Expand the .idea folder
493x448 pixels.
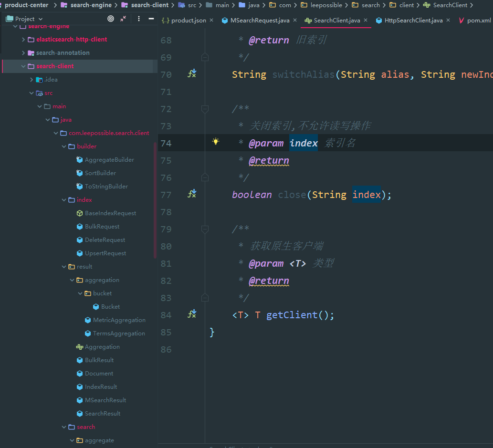click(x=31, y=80)
